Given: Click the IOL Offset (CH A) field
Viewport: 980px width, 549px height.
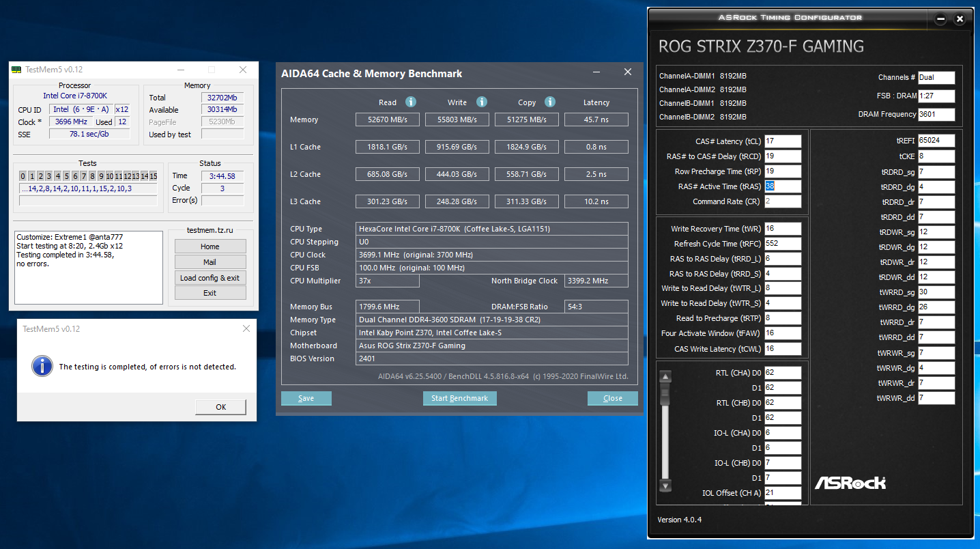Looking at the screenshot, I should coord(783,493).
